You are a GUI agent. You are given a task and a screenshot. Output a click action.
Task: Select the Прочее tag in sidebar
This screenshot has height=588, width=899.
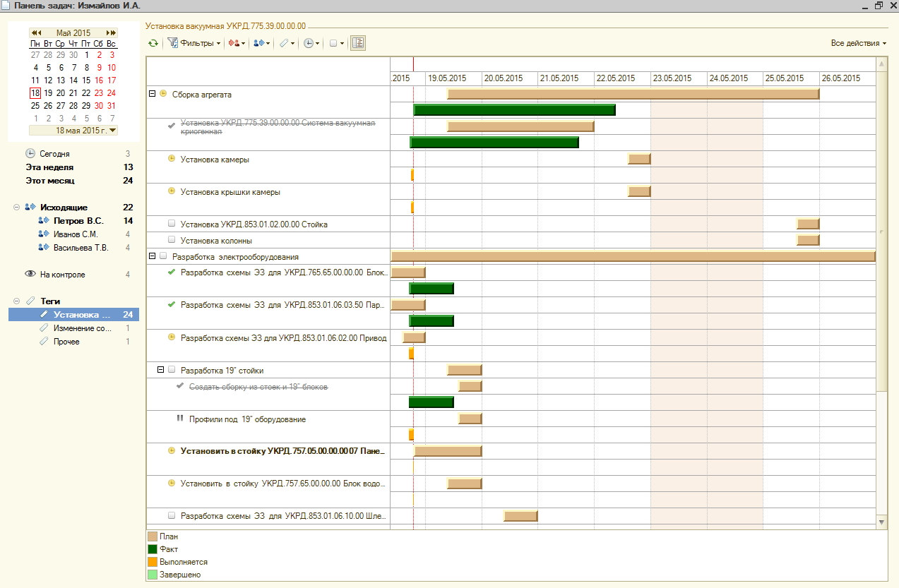pos(66,342)
